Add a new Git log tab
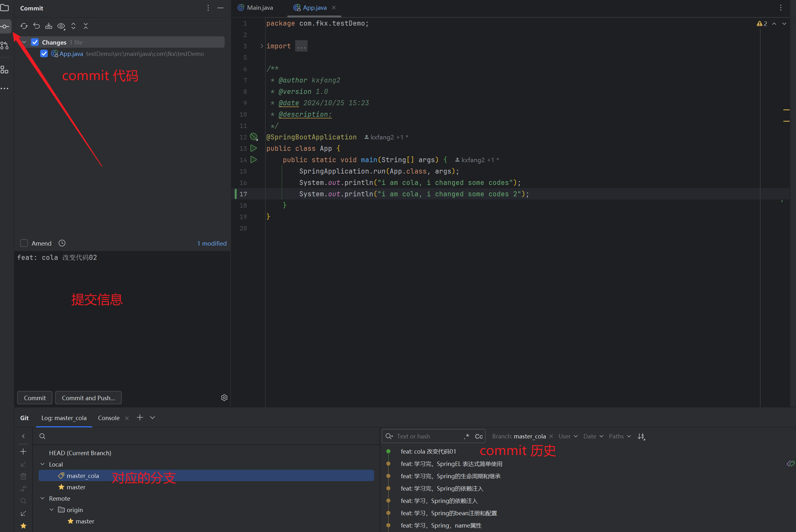This screenshot has height=532, width=796. click(x=140, y=418)
